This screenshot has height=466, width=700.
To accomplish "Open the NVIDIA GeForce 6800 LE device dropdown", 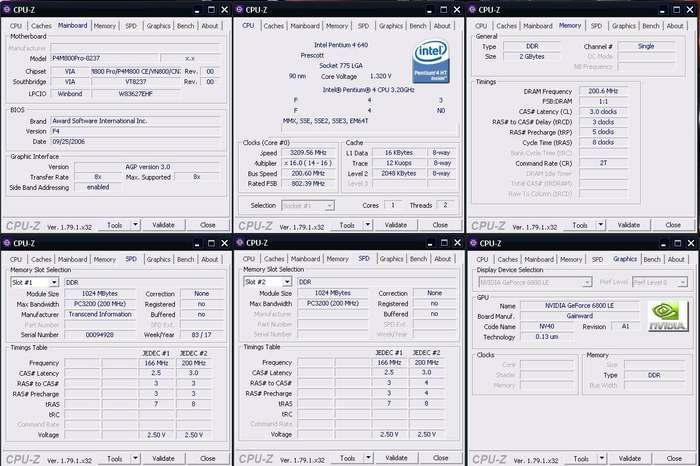I will 587,283.
